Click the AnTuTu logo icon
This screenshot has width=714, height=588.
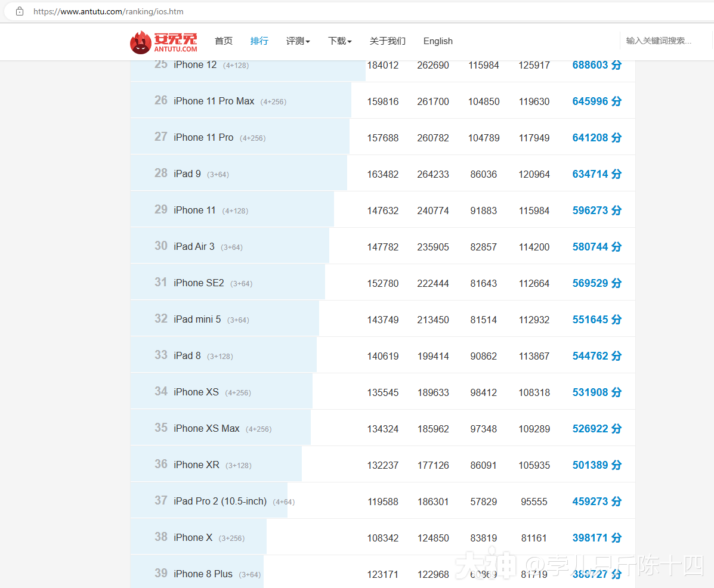pos(141,42)
